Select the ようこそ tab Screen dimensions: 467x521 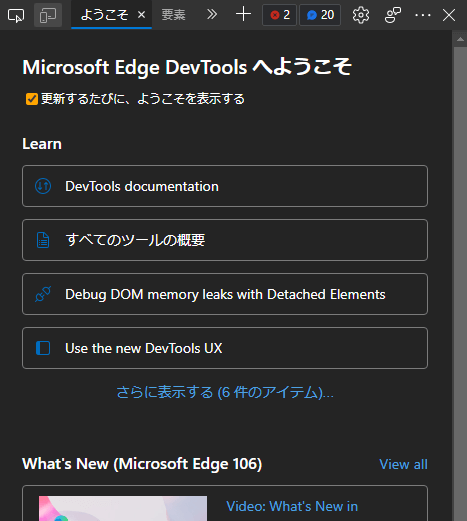(x=104, y=15)
